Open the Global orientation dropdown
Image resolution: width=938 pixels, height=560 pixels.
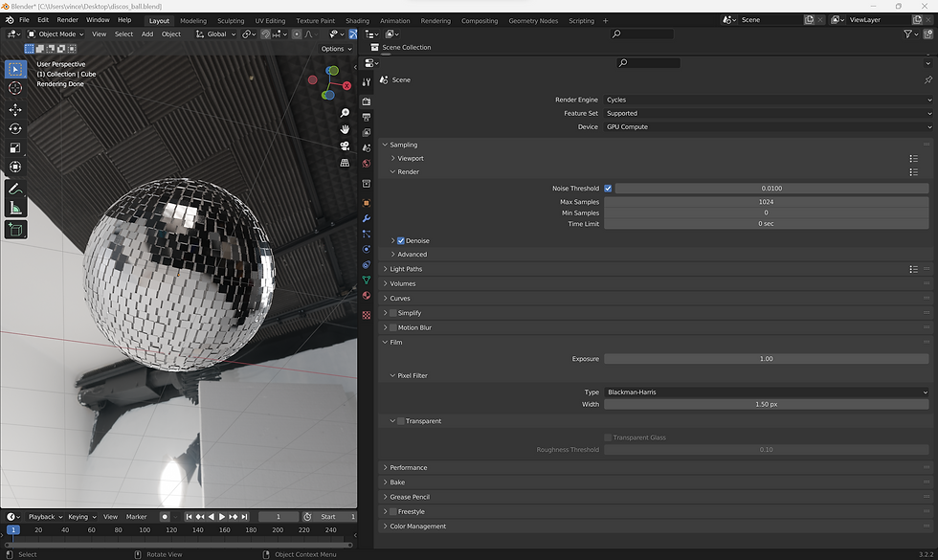click(x=216, y=34)
